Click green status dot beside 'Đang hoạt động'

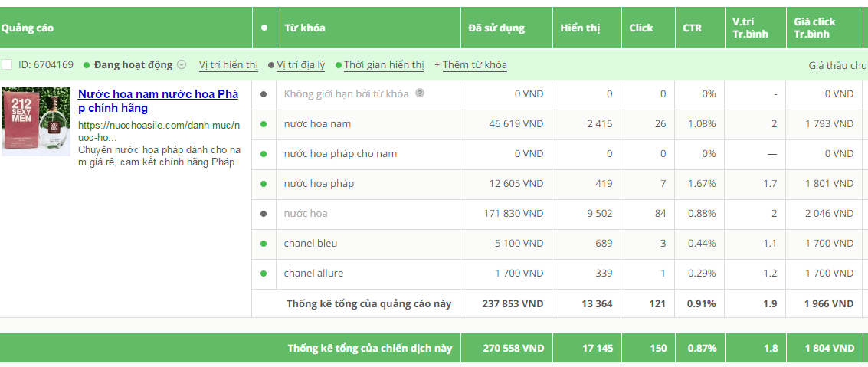(x=87, y=65)
